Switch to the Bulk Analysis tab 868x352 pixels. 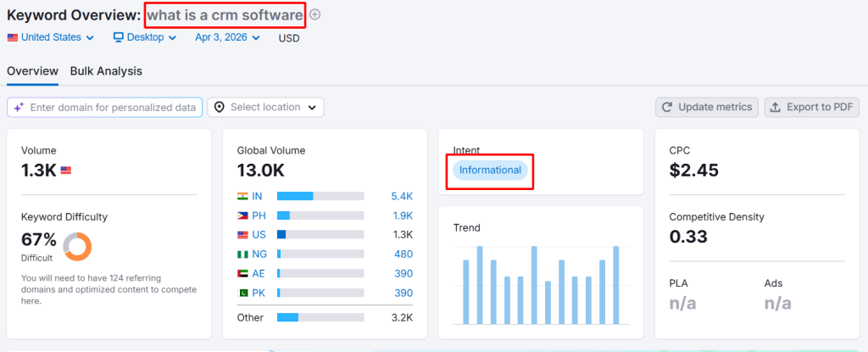(x=106, y=71)
